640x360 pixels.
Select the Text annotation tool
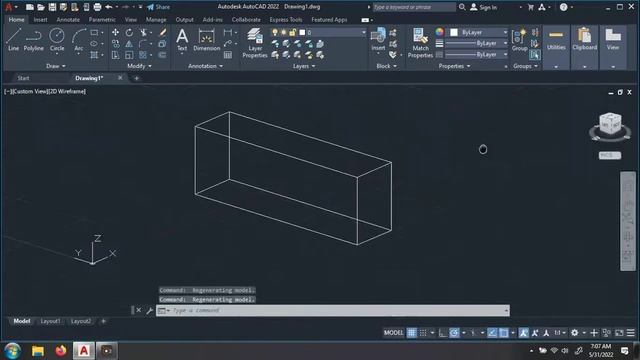[x=182, y=40]
